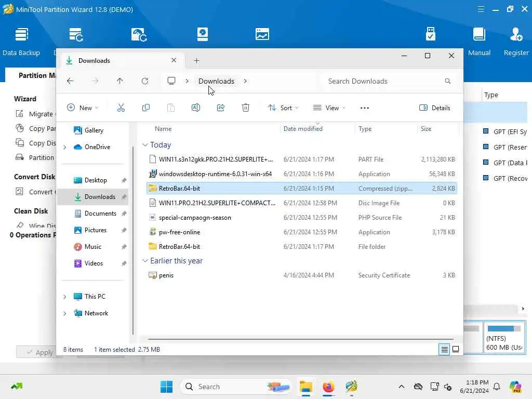Sort by Name column header
Screen dimensions: 532x399
(x=163, y=129)
